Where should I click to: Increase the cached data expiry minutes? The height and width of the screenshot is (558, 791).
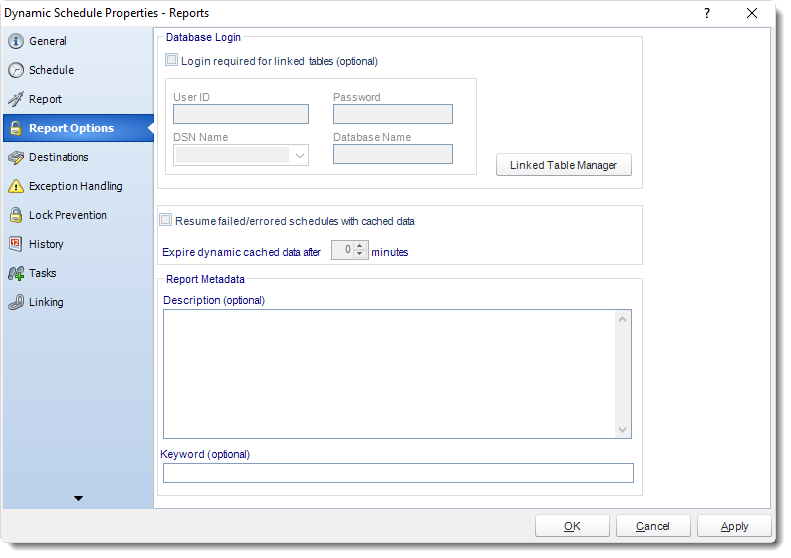pyautogui.click(x=360, y=246)
